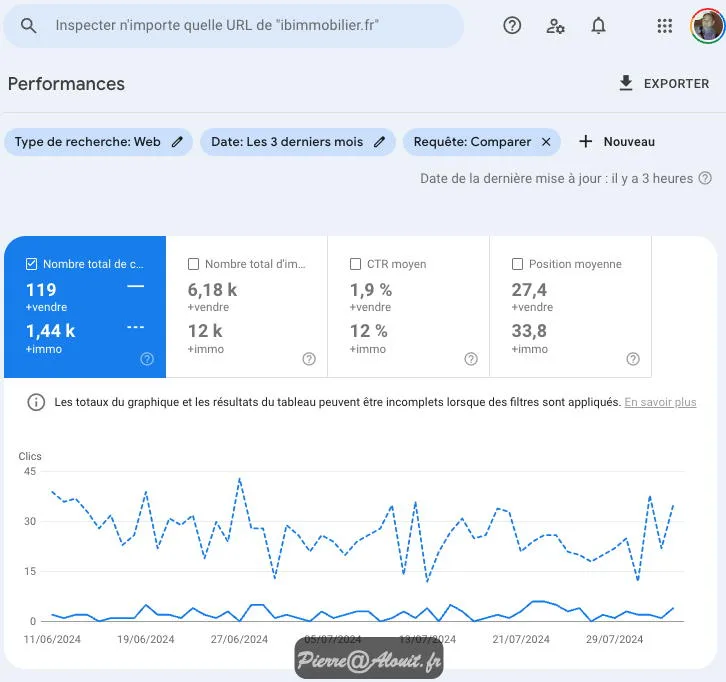
Task: Open the help question mark icon in header
Action: click(512, 26)
